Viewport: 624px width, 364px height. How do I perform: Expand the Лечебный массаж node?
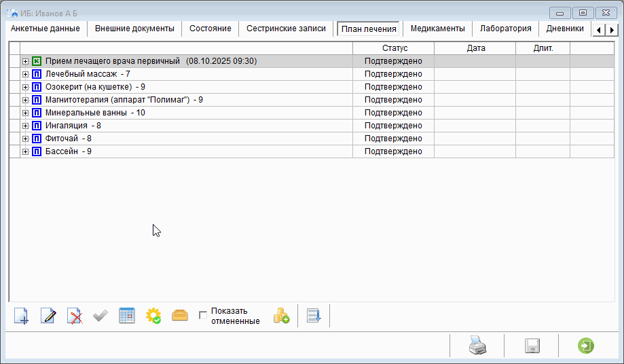click(x=26, y=74)
